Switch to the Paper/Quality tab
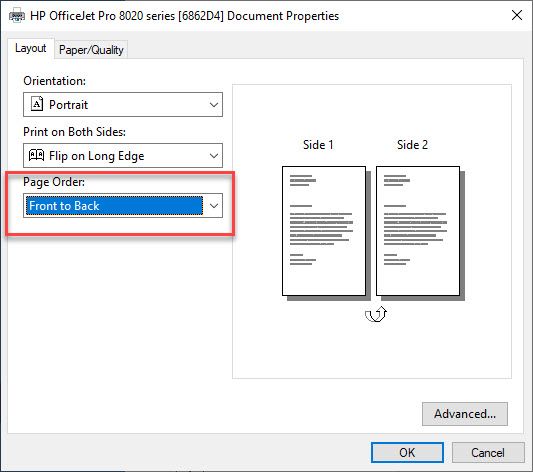This screenshot has height=472, width=533. (x=91, y=50)
